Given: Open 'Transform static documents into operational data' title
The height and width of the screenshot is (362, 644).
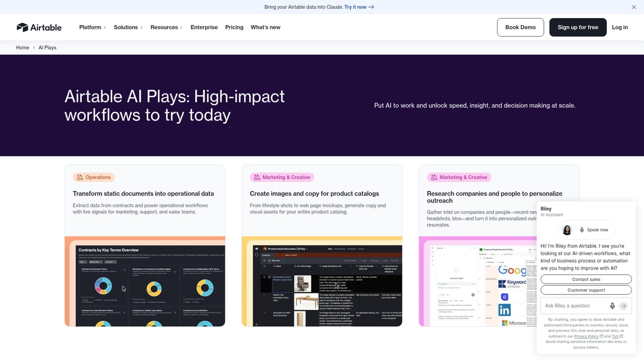Looking at the screenshot, I should (x=143, y=194).
